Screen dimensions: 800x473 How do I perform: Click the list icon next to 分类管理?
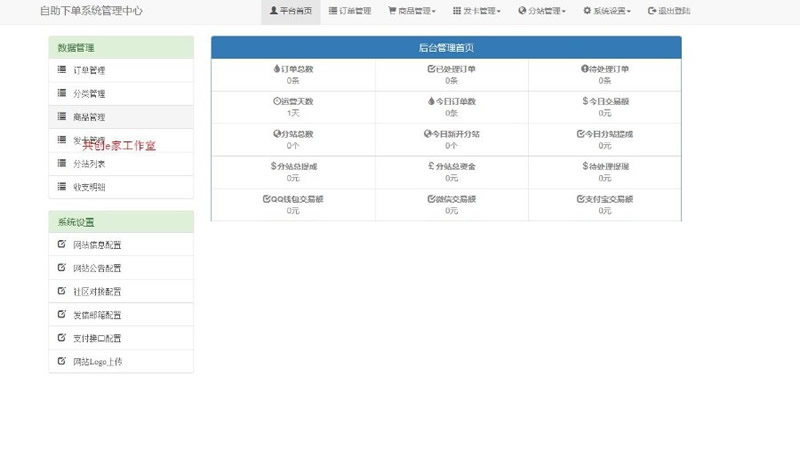click(x=62, y=93)
